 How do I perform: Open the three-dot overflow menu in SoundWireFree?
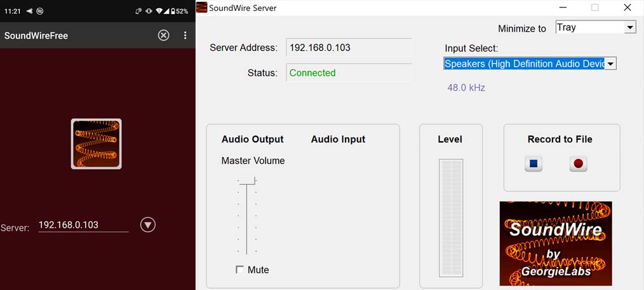(x=185, y=36)
